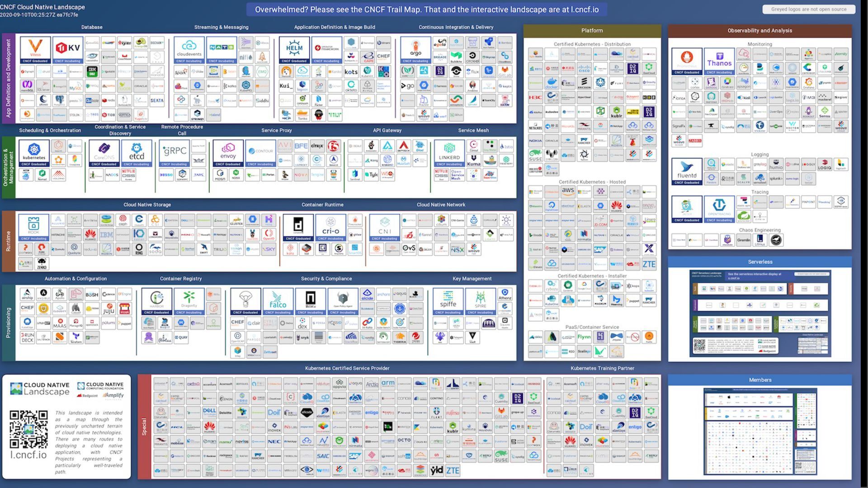868x488 pixels.
Task: Open the Members landscape thumbnail
Action: pyautogui.click(x=760, y=432)
